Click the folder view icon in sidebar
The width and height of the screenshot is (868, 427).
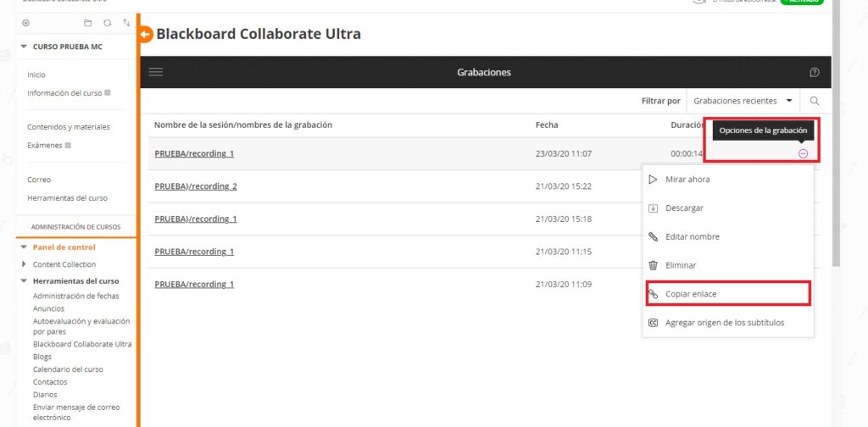coord(88,23)
